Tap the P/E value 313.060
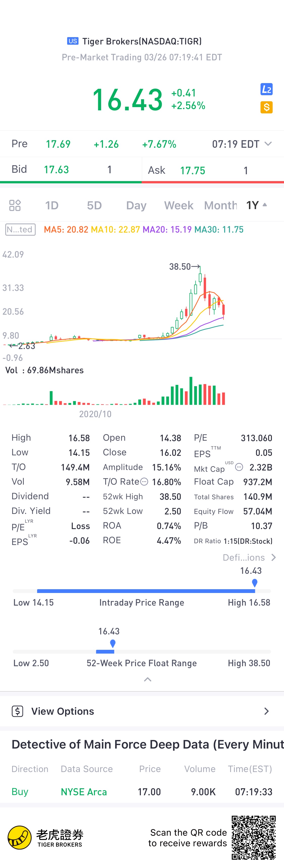This screenshot has height=868, width=284. (x=256, y=438)
